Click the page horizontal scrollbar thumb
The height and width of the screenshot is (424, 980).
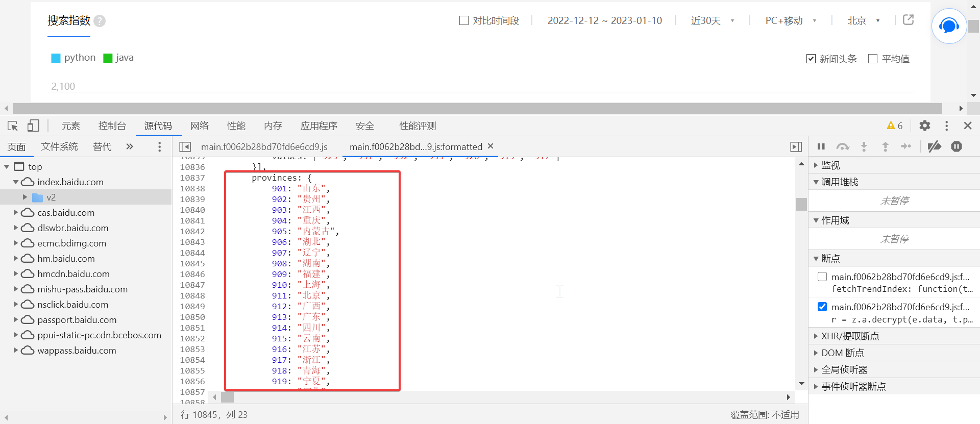coord(477,108)
